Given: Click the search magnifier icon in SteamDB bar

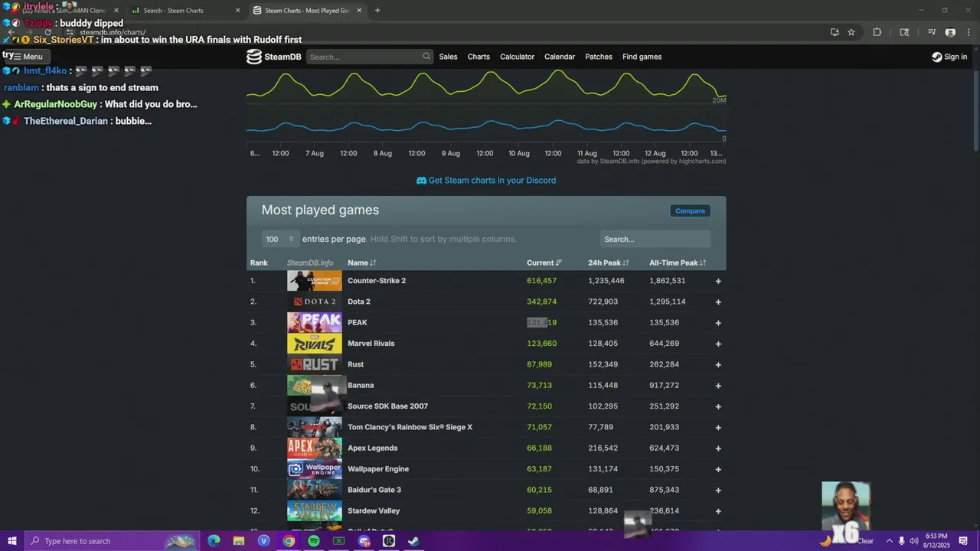Looking at the screenshot, I should click(426, 57).
